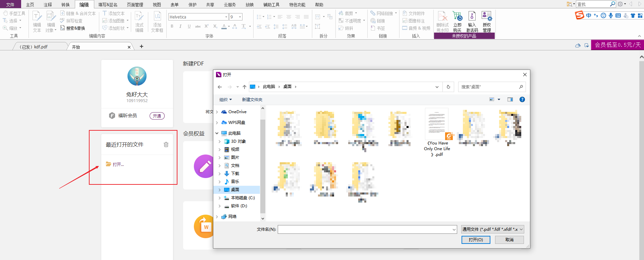
Task: Click the Bookmark (书签) tool
Action: (378, 28)
